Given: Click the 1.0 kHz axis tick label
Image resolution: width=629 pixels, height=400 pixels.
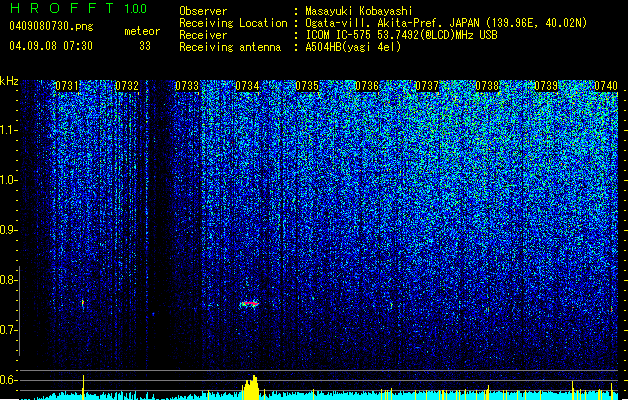Looking at the screenshot, I should [8, 180].
